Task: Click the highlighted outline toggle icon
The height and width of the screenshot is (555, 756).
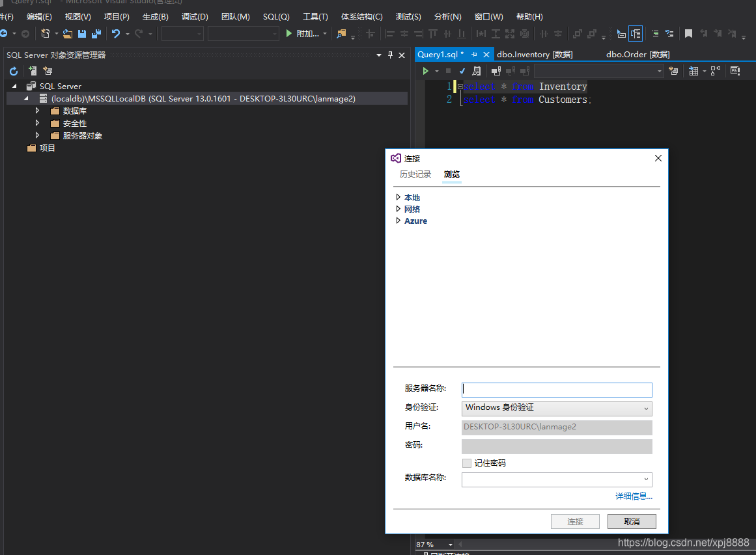Action: coord(636,34)
